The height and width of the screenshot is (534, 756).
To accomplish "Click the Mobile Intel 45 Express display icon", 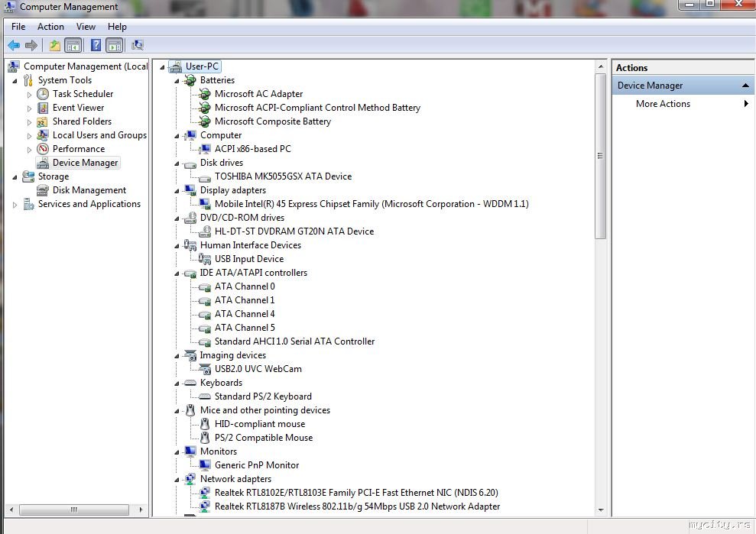I will tap(205, 204).
